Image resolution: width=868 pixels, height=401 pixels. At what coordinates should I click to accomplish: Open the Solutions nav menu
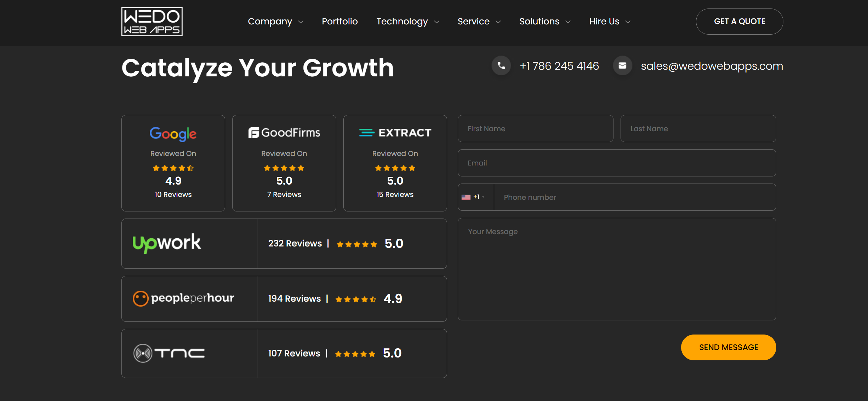[x=539, y=21]
